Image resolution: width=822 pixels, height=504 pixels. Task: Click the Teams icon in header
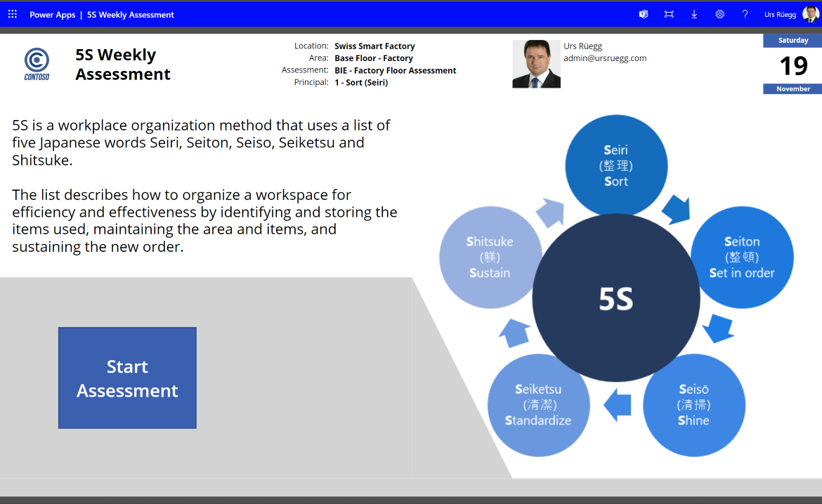pyautogui.click(x=644, y=14)
